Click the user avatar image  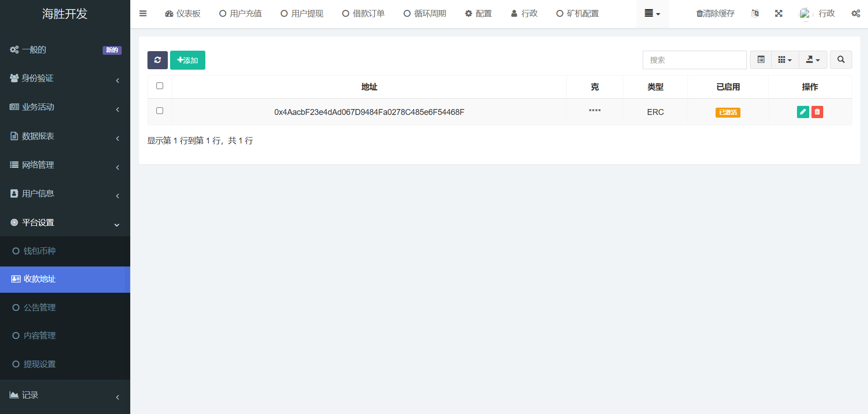coord(805,14)
